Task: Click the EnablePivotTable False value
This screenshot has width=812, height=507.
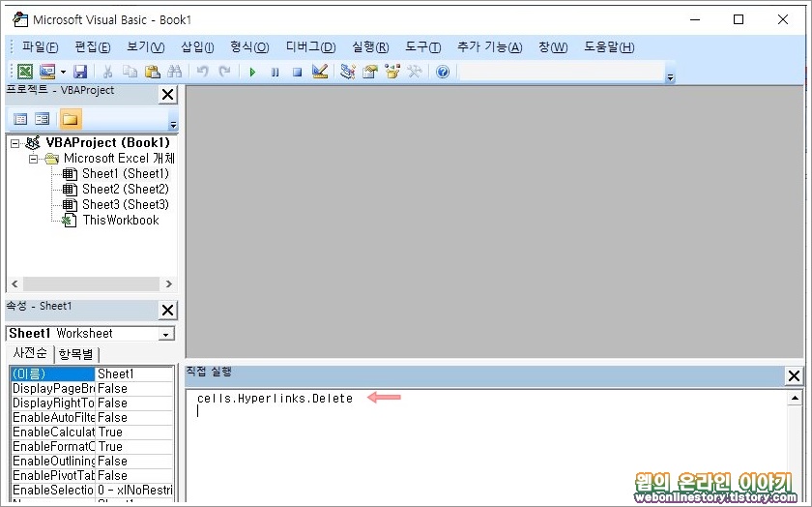Action: pos(134,476)
